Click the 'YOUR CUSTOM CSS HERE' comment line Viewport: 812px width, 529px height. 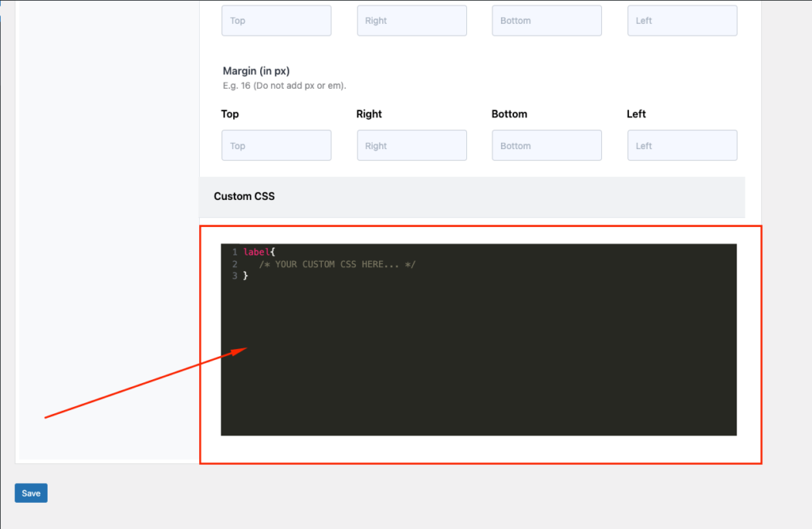coord(337,264)
